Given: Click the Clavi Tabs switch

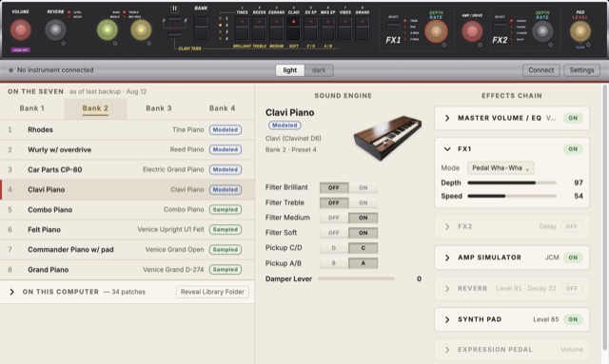Looking at the screenshot, I should (174, 36).
